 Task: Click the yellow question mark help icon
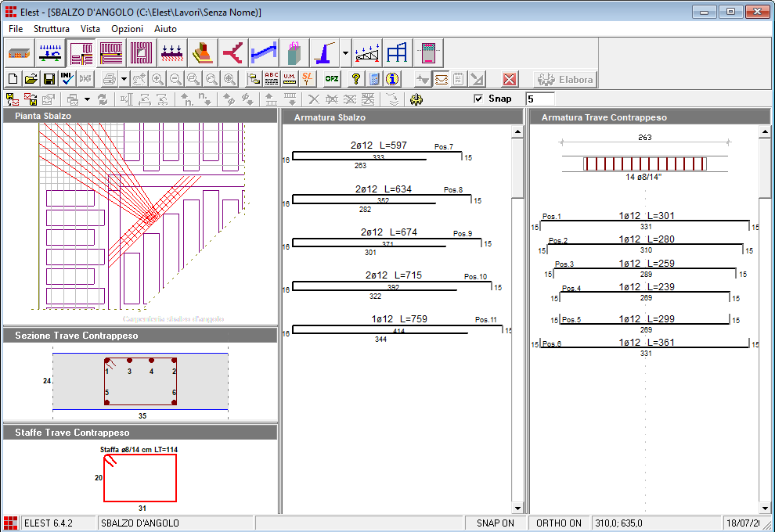[355, 79]
